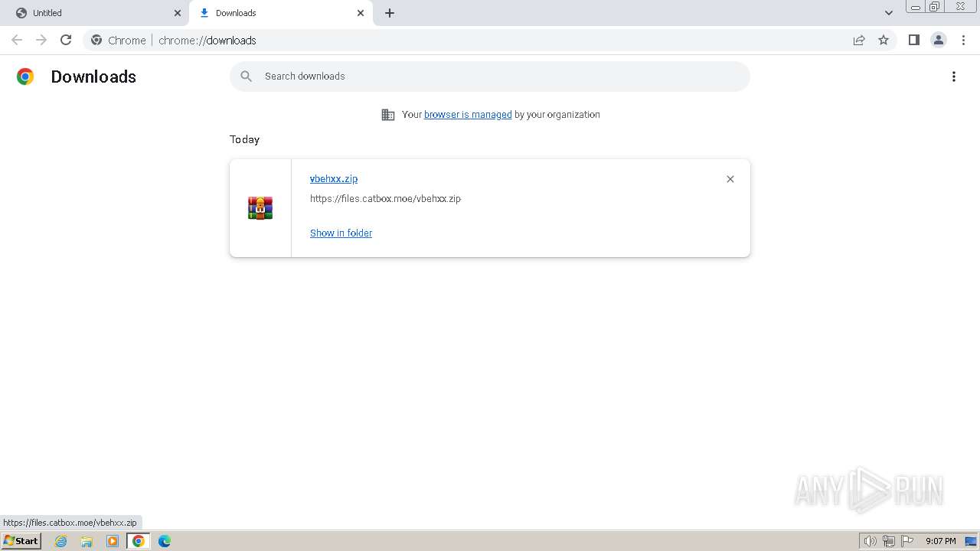Viewport: 980px width, 551px height.
Task: Remove vbehxx.zip from download list
Action: (730, 179)
